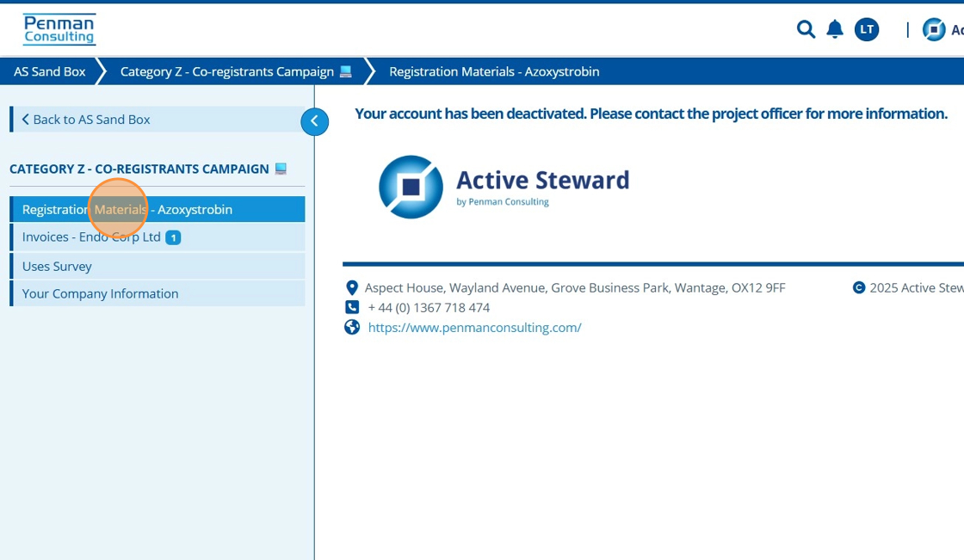The image size is (964, 560).
Task: Click the Penman Consulting logo
Action: [x=59, y=29]
